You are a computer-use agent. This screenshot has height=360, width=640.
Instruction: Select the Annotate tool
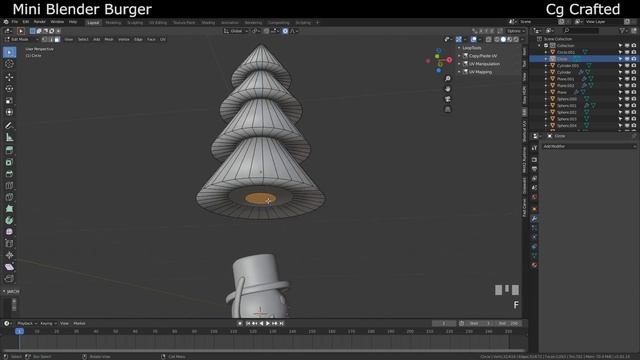[9, 125]
